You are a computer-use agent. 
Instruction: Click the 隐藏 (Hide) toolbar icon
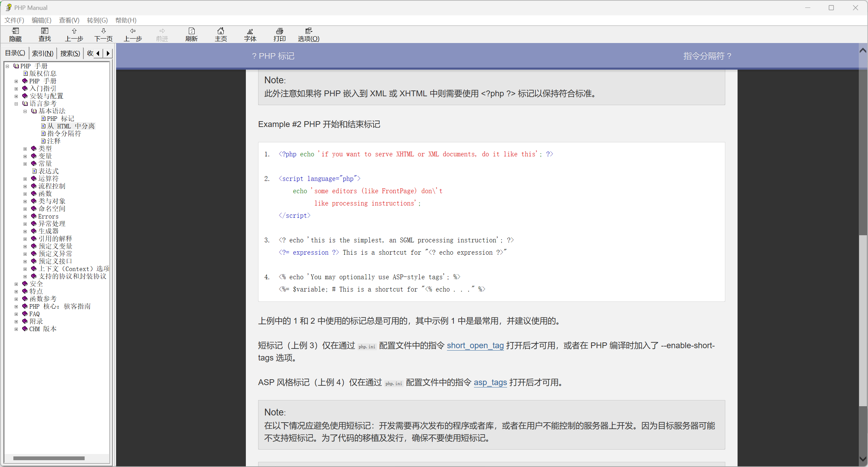pos(15,34)
